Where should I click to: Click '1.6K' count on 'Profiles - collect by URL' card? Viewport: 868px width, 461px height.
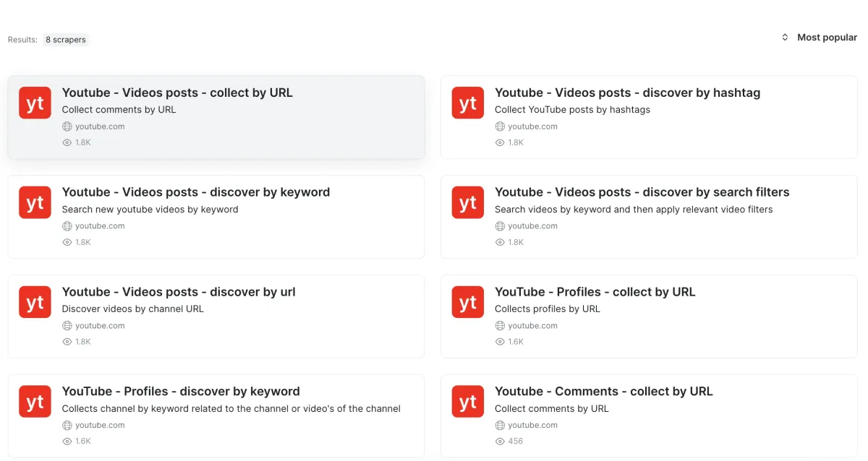[516, 342]
